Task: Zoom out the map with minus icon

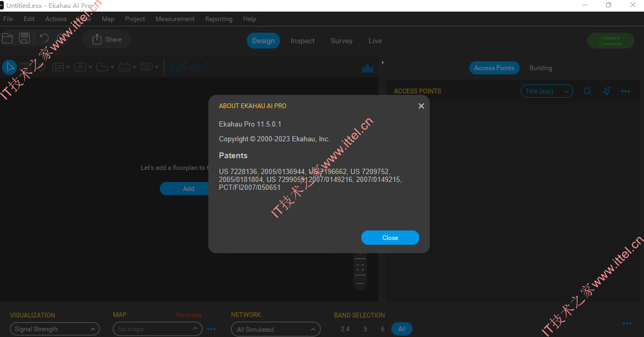Action: pyautogui.click(x=360, y=283)
